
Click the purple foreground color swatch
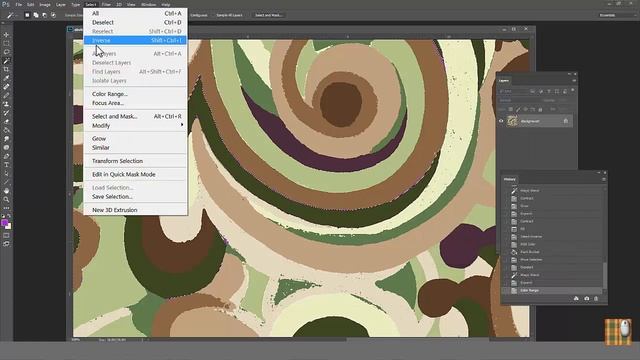click(4, 222)
